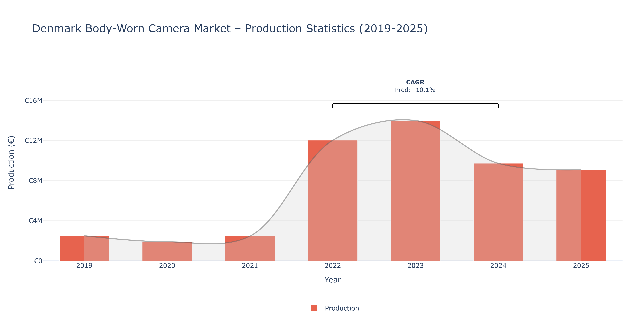Click the bold CAGR annotation label

click(415, 82)
